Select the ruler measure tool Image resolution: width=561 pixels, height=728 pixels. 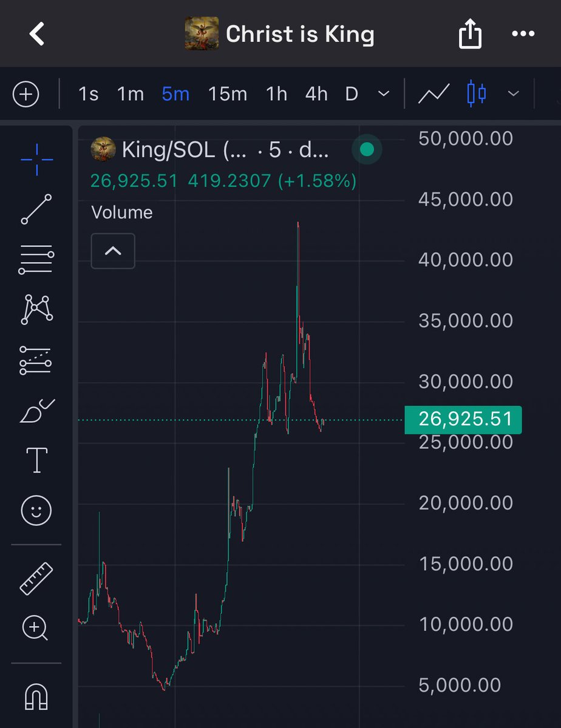[x=37, y=578]
